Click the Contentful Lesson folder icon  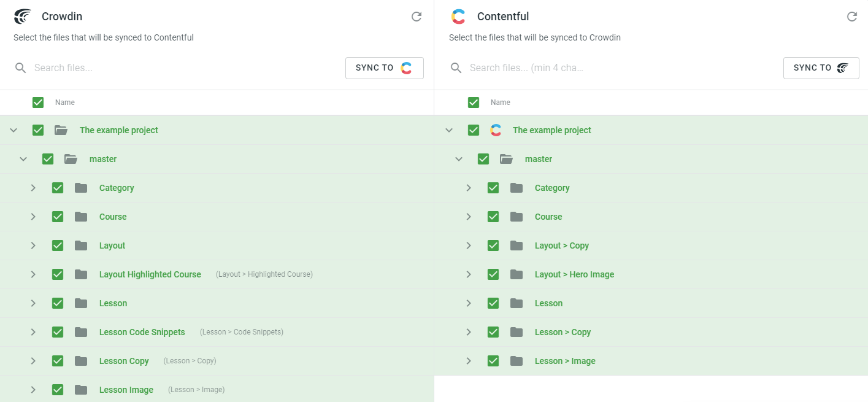click(x=517, y=303)
